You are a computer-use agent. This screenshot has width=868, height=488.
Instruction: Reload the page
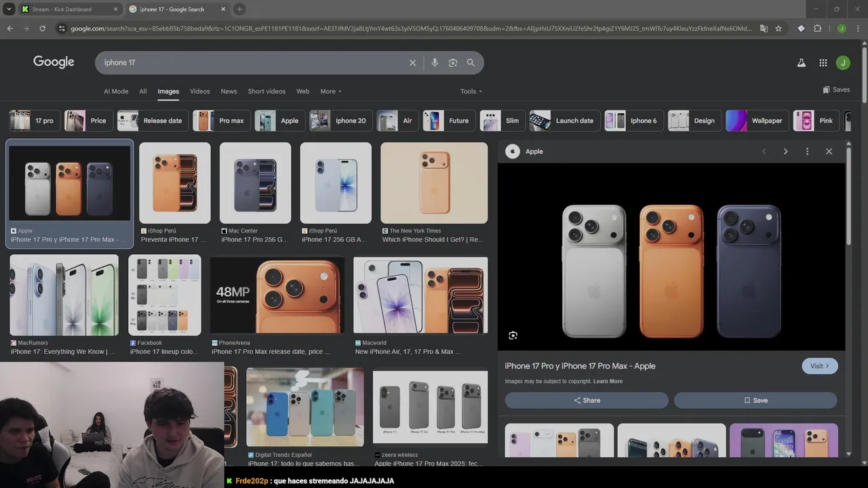(x=42, y=28)
